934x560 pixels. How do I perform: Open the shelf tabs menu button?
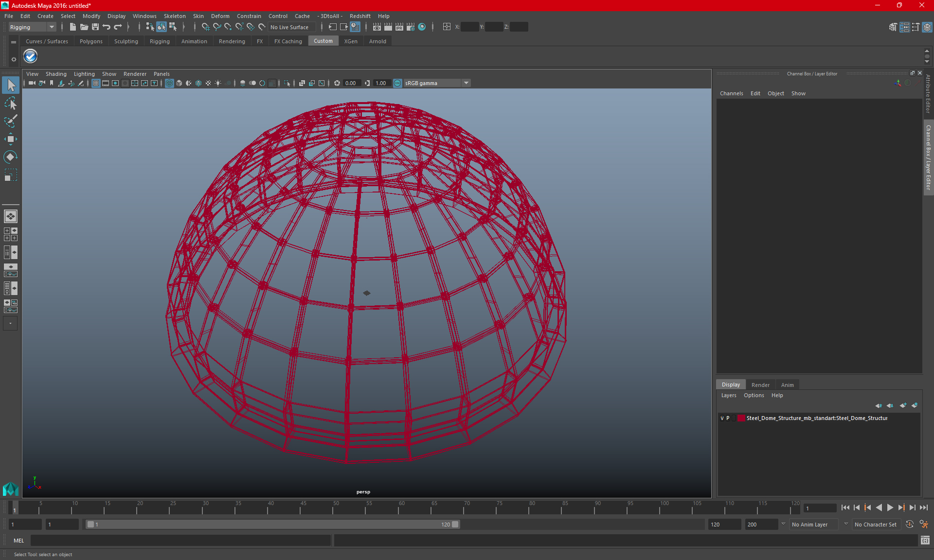(x=14, y=42)
